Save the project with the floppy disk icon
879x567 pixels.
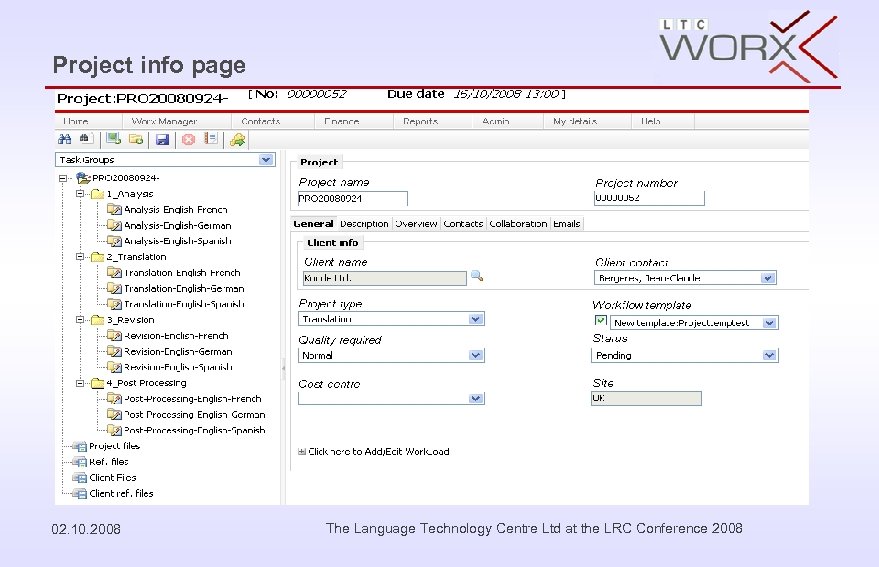pyautogui.click(x=163, y=140)
